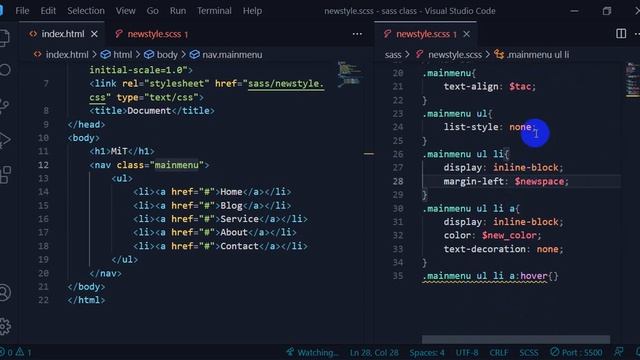Click the $tac variable on line 21
The width and height of the screenshot is (640, 360).
click(x=520, y=87)
